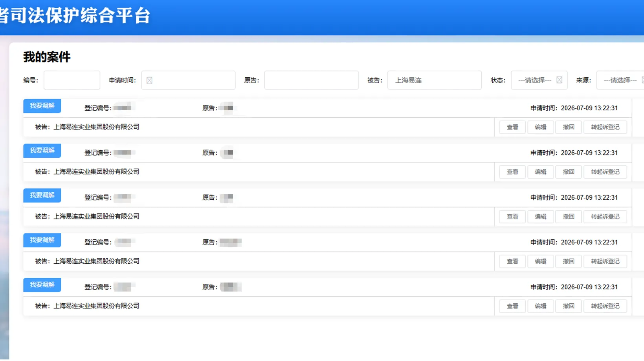
Task: View the fourth case with 查看
Action: point(512,261)
